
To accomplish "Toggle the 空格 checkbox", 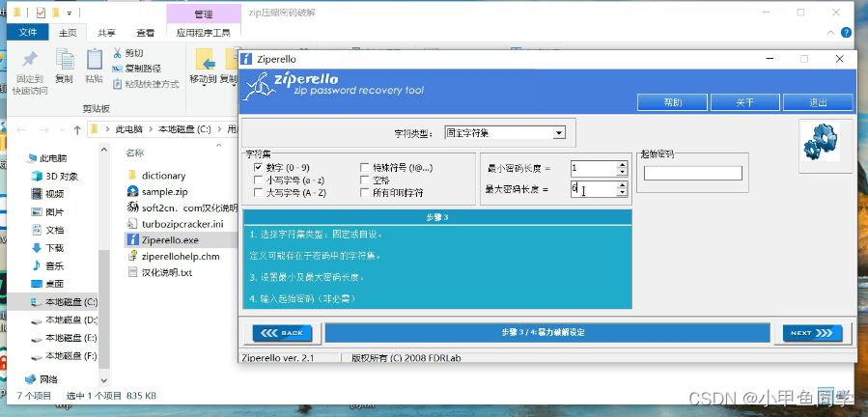I will click(364, 180).
